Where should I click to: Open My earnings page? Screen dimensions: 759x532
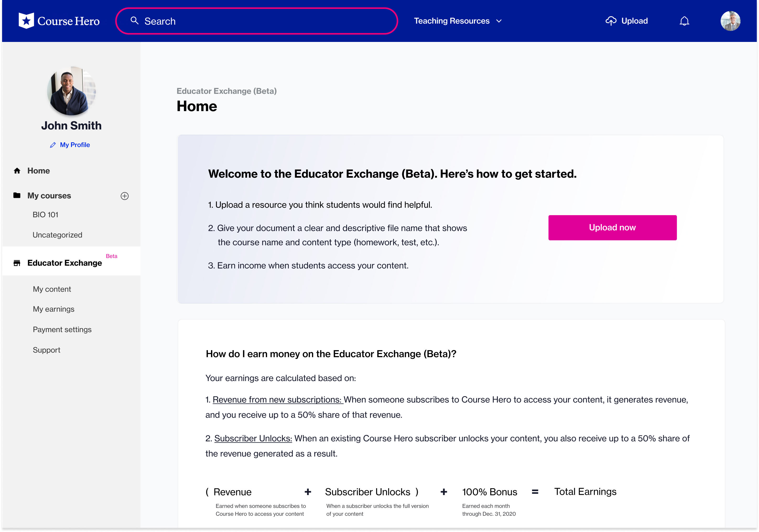[53, 309]
